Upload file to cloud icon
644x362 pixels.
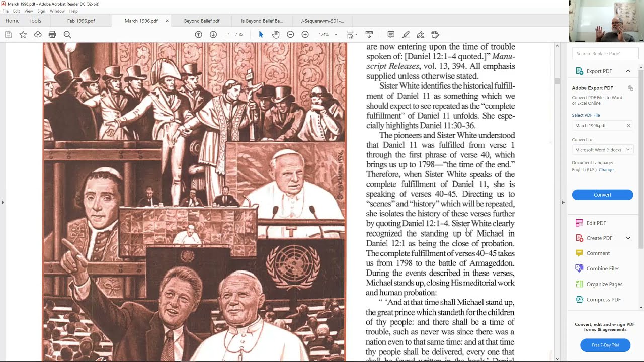(38, 35)
